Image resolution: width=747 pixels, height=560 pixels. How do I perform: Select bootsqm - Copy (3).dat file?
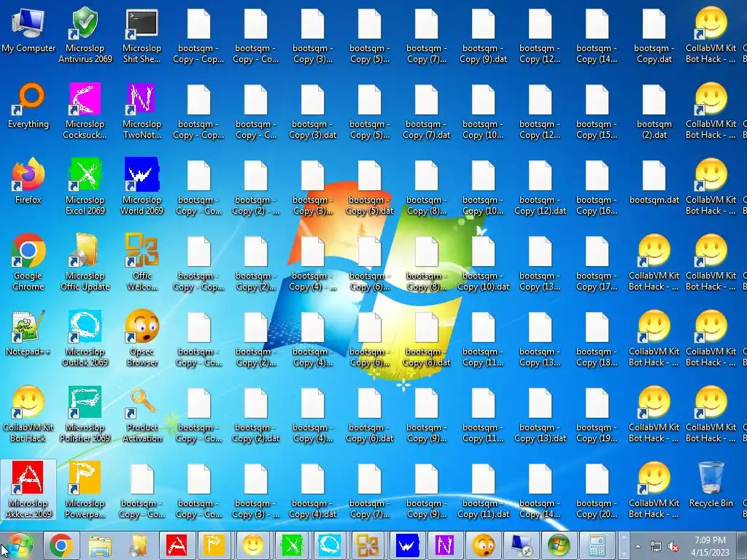(x=312, y=111)
